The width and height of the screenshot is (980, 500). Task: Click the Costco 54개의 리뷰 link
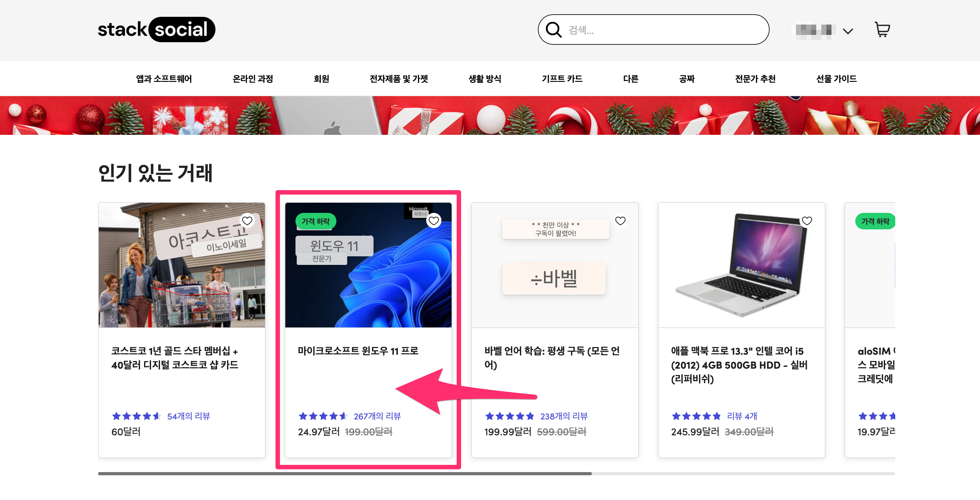(188, 416)
